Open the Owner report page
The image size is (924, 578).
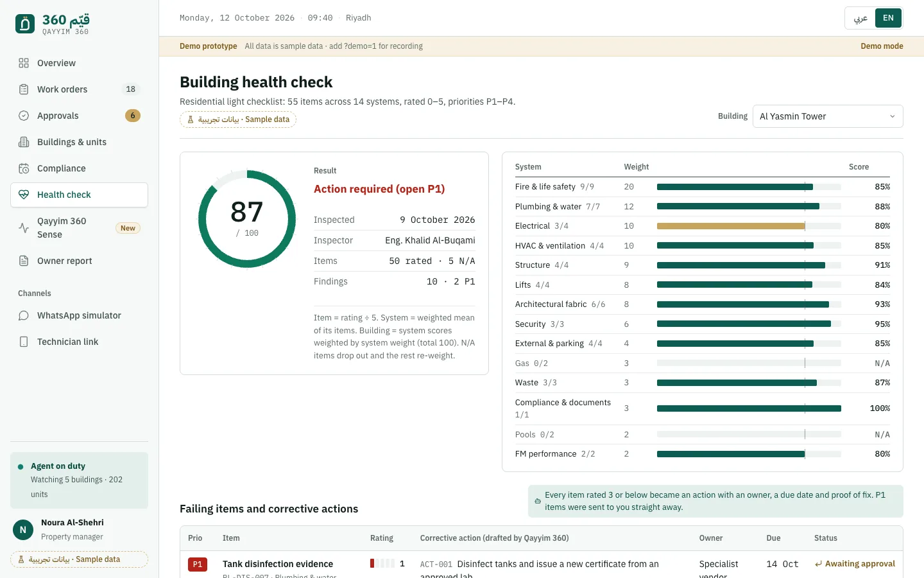point(80,261)
